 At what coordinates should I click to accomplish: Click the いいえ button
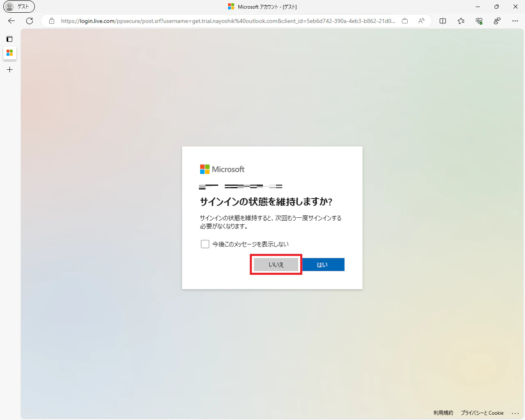point(276,265)
